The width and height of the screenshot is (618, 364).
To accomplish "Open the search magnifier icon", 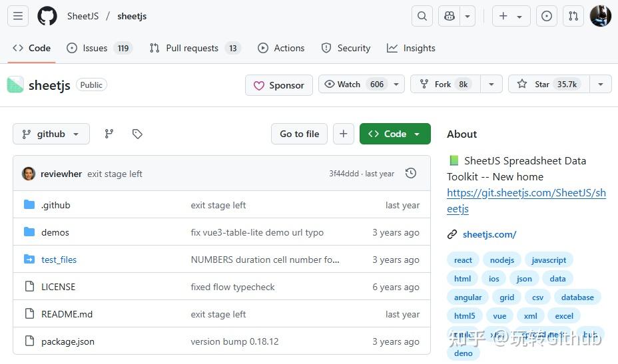I will click(422, 16).
